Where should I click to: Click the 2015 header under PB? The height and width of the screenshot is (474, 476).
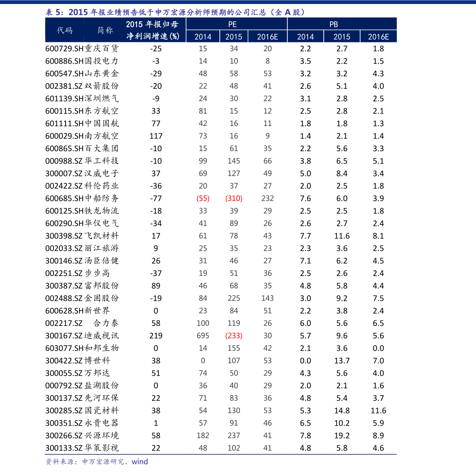(342, 37)
